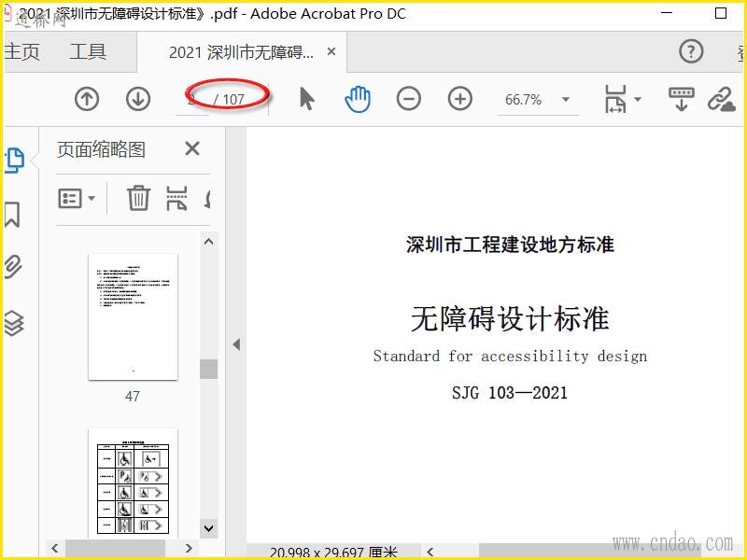Go to next page with down arrow
The image size is (747, 560).
(x=138, y=99)
